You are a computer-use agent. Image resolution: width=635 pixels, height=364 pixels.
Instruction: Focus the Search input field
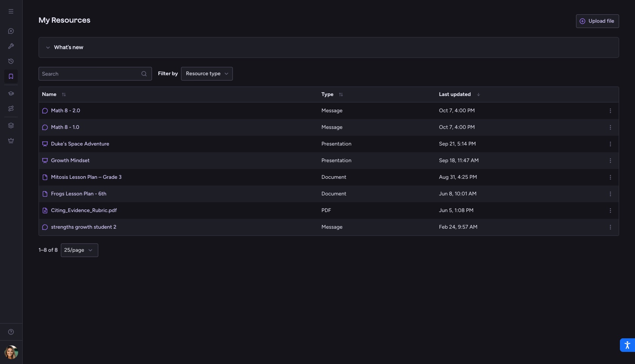click(x=95, y=74)
